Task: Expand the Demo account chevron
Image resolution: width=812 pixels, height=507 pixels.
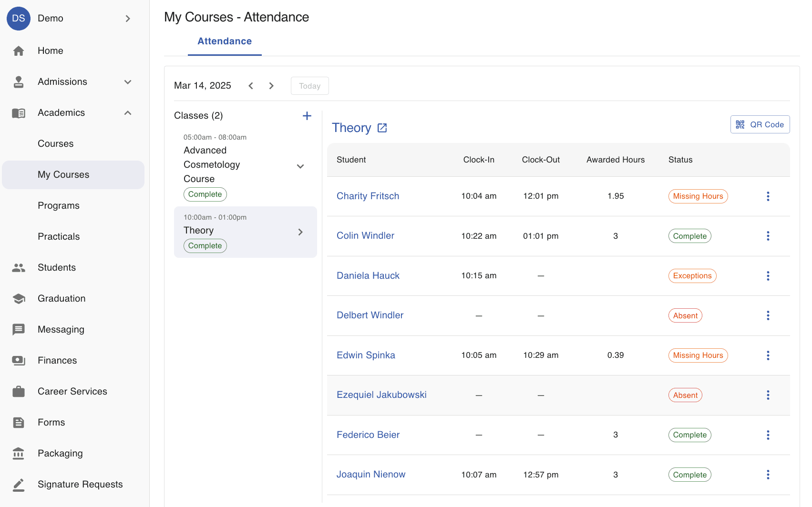Action: 127,19
